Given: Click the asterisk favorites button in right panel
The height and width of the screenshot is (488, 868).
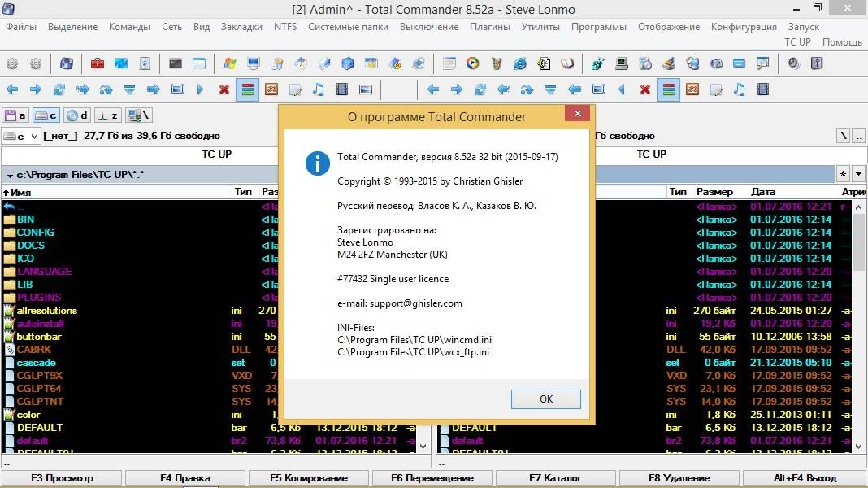Looking at the screenshot, I should pos(843,174).
